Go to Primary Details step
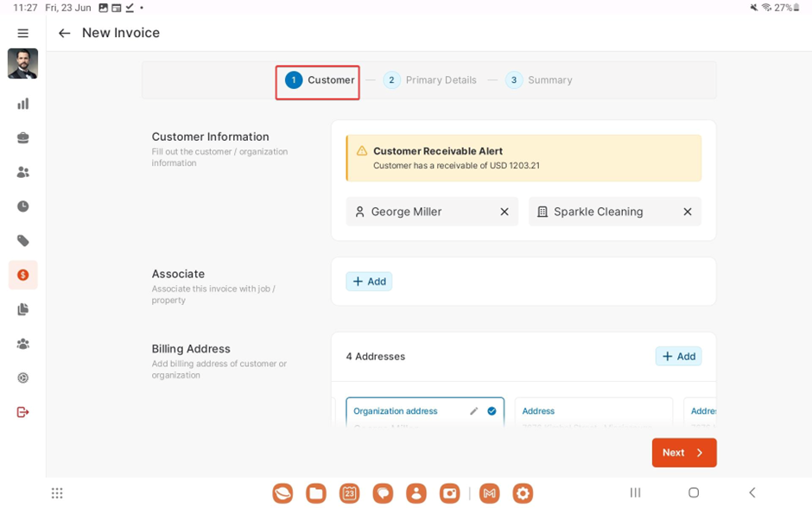Viewport: 812px width, 508px height. pyautogui.click(x=430, y=80)
